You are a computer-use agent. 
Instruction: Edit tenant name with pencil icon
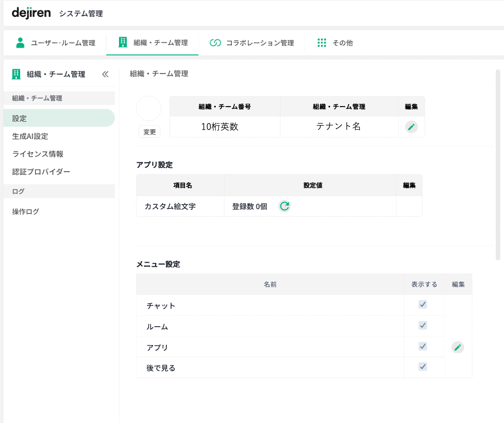[411, 127]
